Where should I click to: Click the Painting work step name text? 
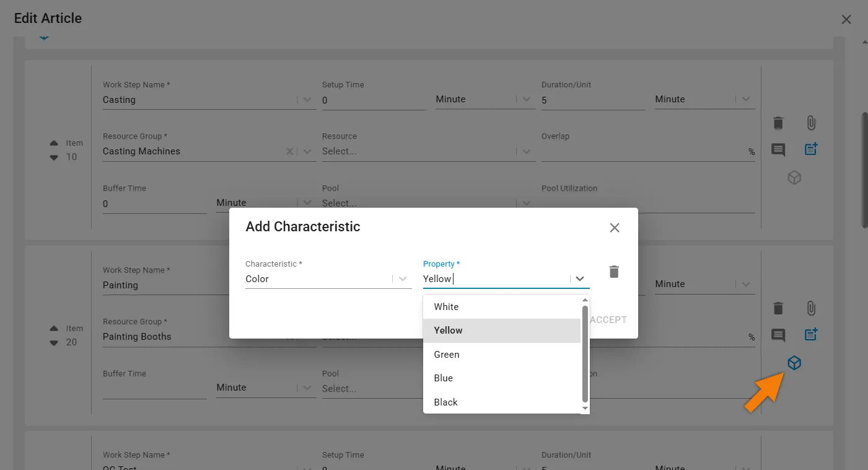coord(120,285)
